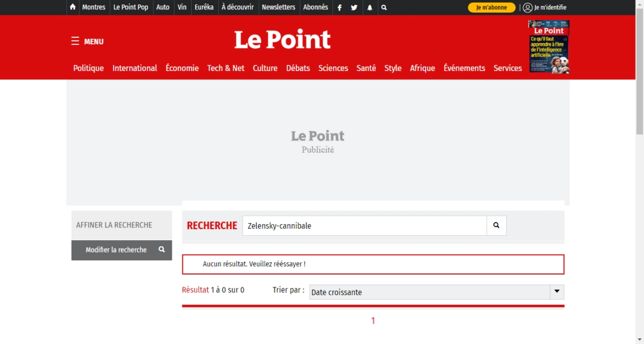644x344 pixels.
Task: Click the Aucun résultat message text
Action: [254, 264]
